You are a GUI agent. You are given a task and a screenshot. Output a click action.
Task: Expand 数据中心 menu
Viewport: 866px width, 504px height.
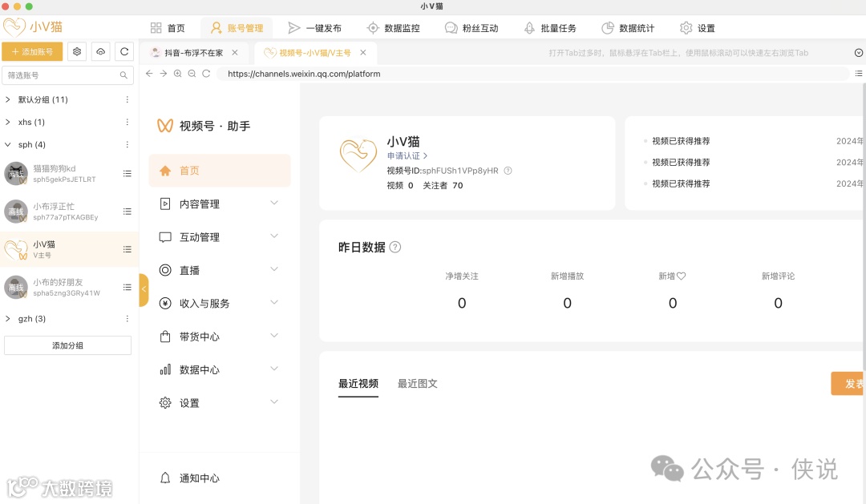coord(219,369)
